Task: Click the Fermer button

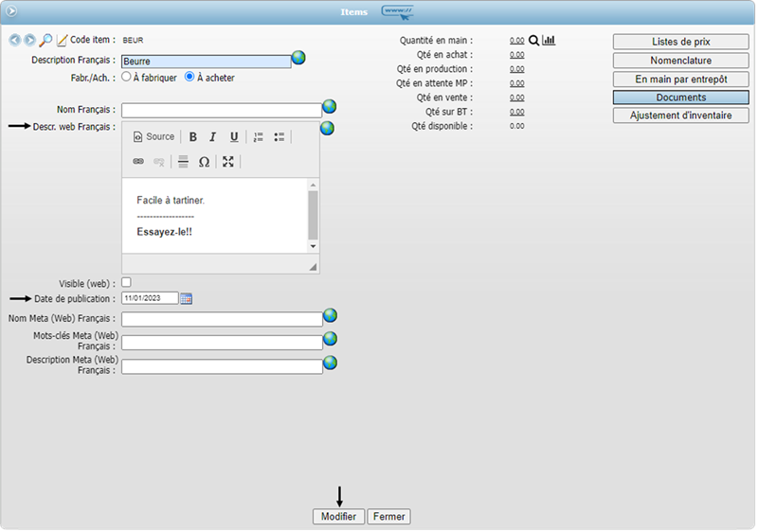Action: (x=388, y=517)
